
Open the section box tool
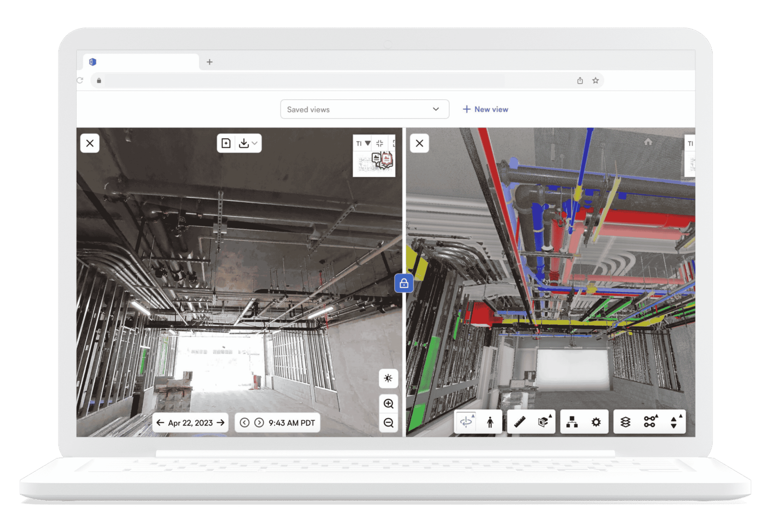(544, 422)
